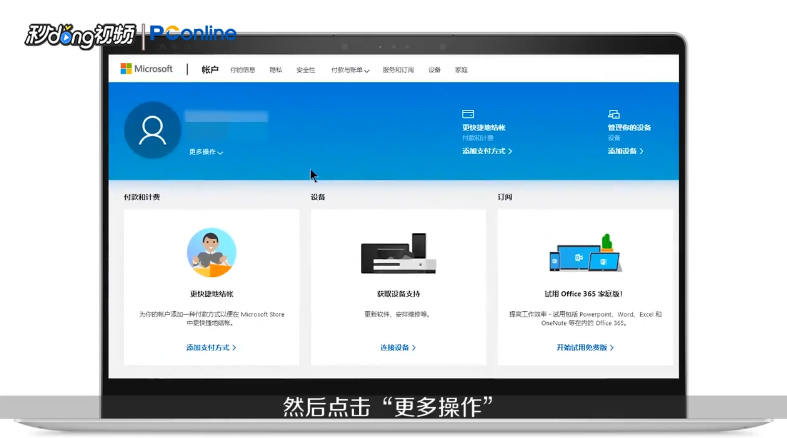Click credit card icon in banner

point(468,114)
